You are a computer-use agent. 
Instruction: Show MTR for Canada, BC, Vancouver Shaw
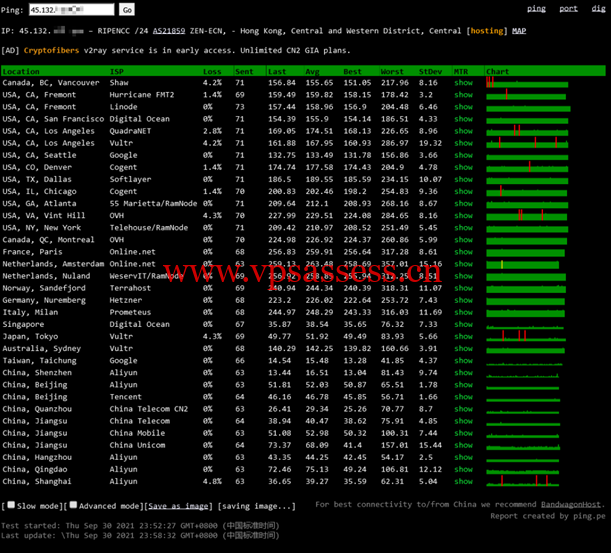463,83
